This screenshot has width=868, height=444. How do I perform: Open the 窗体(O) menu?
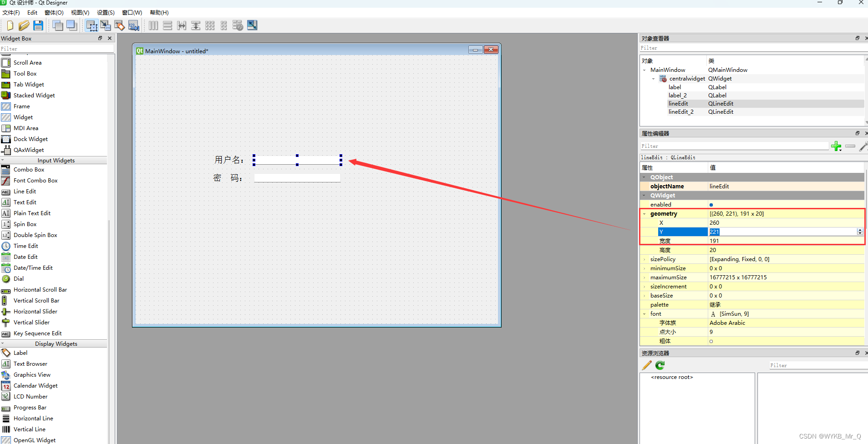(x=54, y=13)
